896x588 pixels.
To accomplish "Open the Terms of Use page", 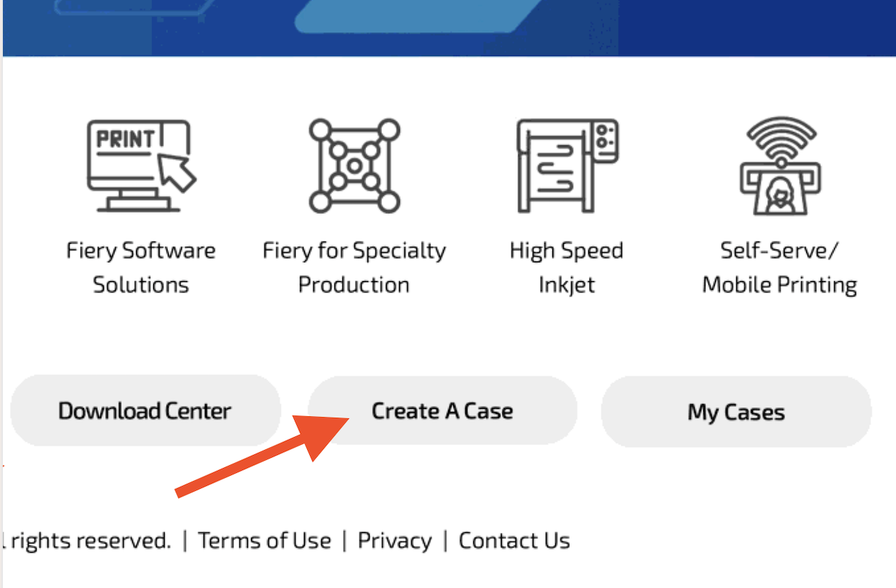I will [x=265, y=540].
